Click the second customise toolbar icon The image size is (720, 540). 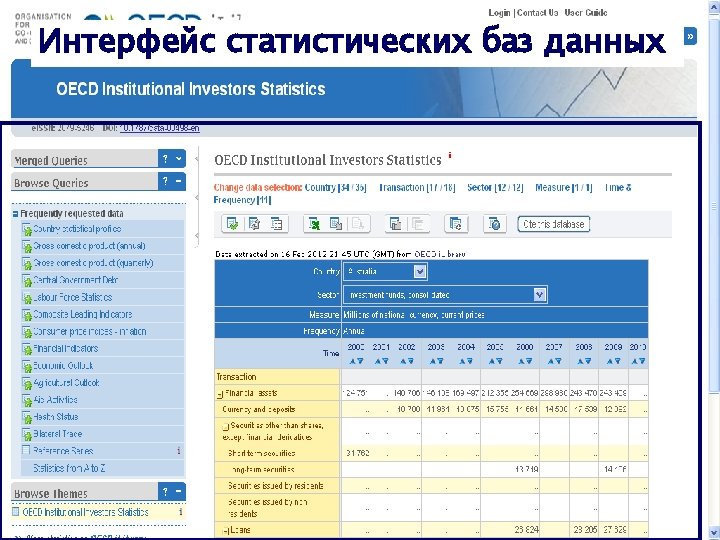click(x=254, y=224)
